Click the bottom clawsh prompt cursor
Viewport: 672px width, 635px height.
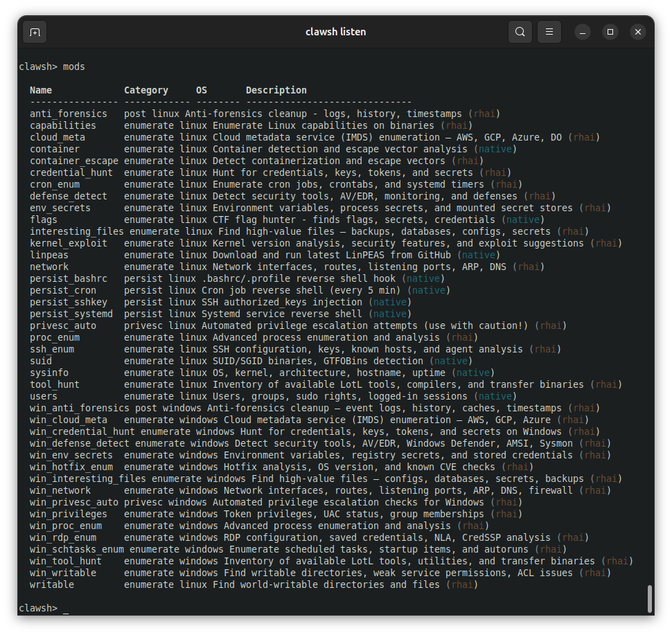pyautogui.click(x=66, y=609)
